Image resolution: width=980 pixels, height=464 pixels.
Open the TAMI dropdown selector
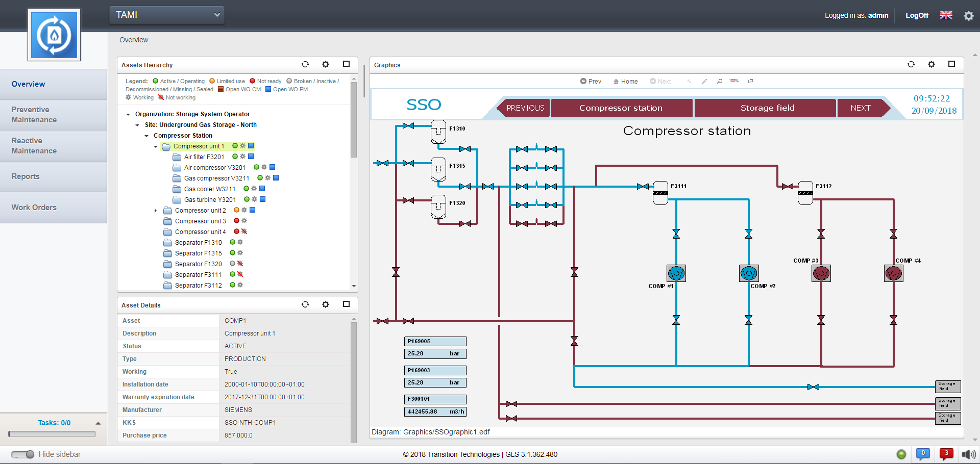(x=167, y=15)
